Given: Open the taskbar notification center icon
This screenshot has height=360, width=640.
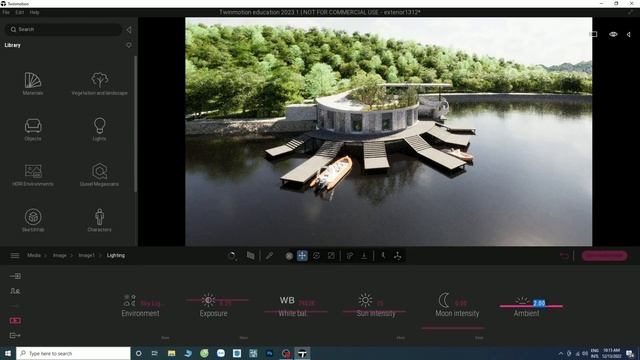Looking at the screenshot, I should [630, 353].
